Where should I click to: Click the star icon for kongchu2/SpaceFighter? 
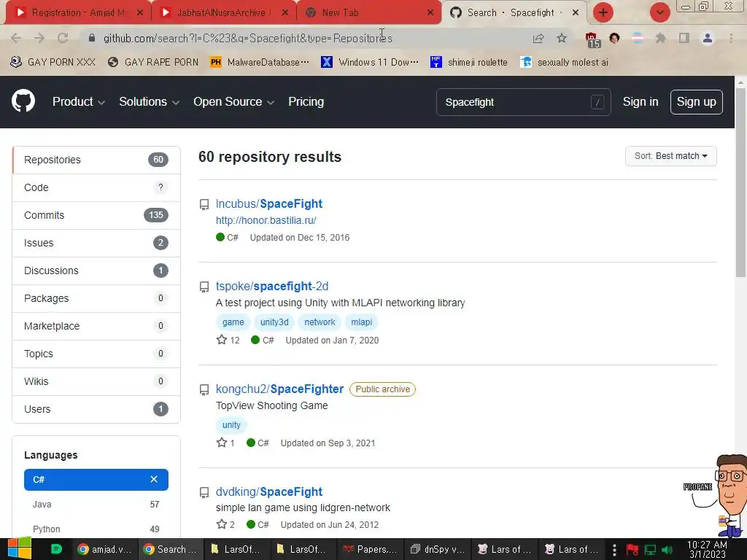[222, 443]
